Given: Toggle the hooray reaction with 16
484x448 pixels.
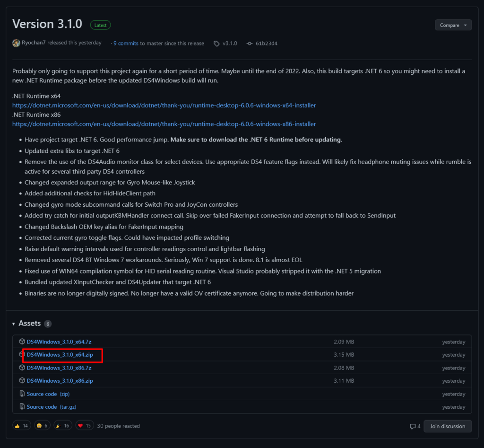Looking at the screenshot, I should click(x=63, y=426).
